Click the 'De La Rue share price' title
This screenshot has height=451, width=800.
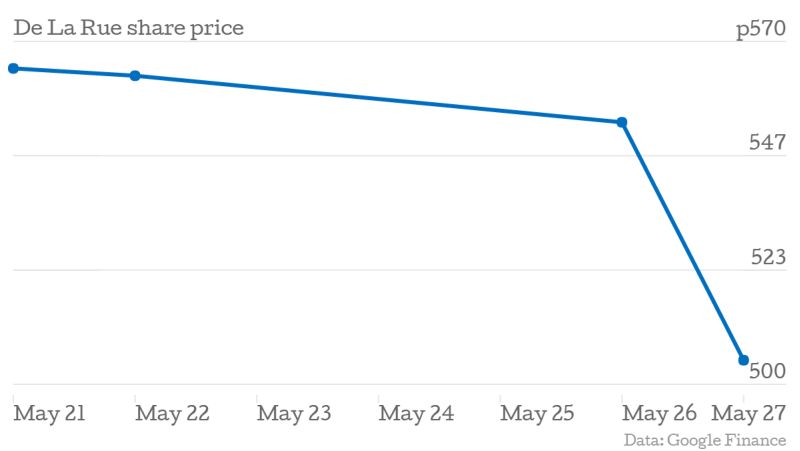click(x=128, y=28)
